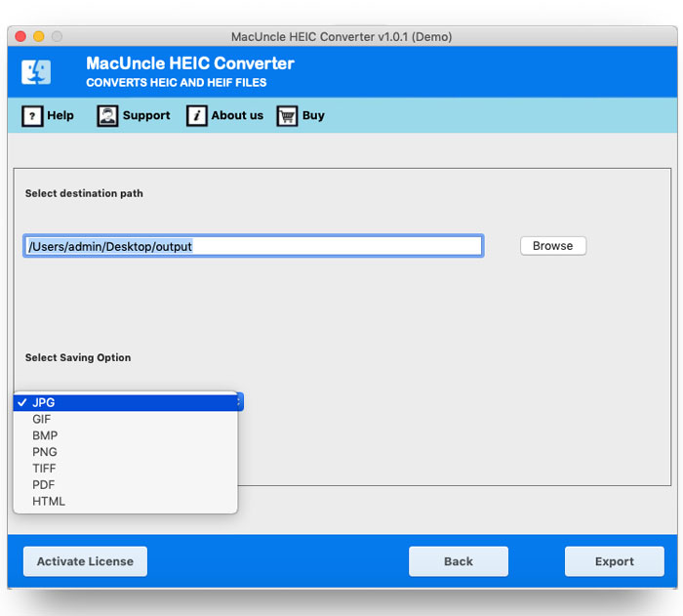Screen dimensions: 683x616
Task: Click the About us info icon
Action: (x=196, y=116)
